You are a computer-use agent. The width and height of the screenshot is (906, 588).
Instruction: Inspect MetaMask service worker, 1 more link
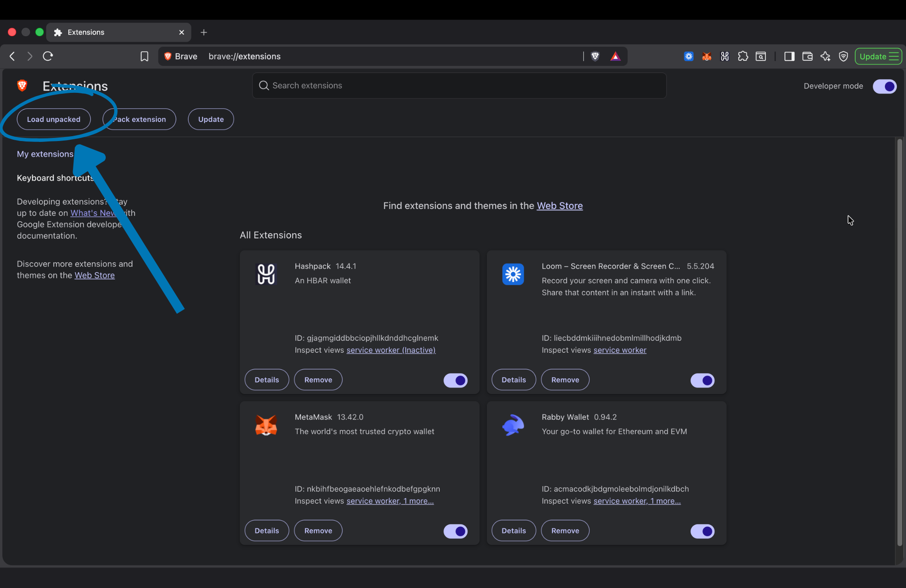pyautogui.click(x=390, y=500)
